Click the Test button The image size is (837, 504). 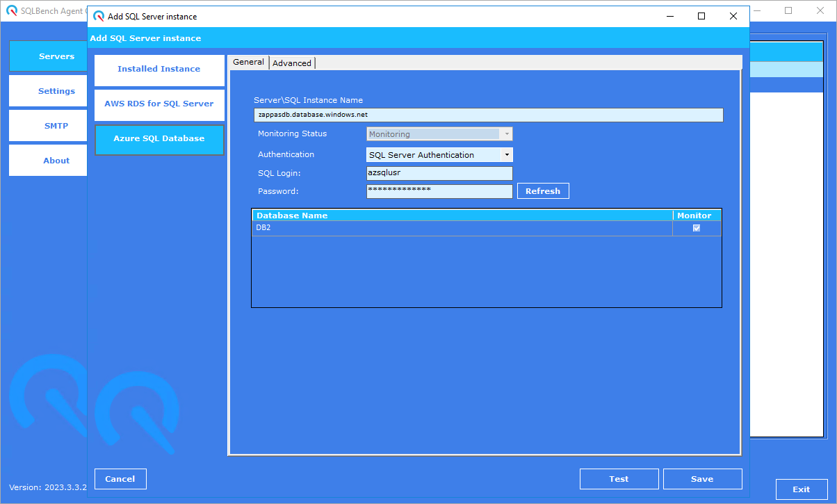tap(619, 479)
